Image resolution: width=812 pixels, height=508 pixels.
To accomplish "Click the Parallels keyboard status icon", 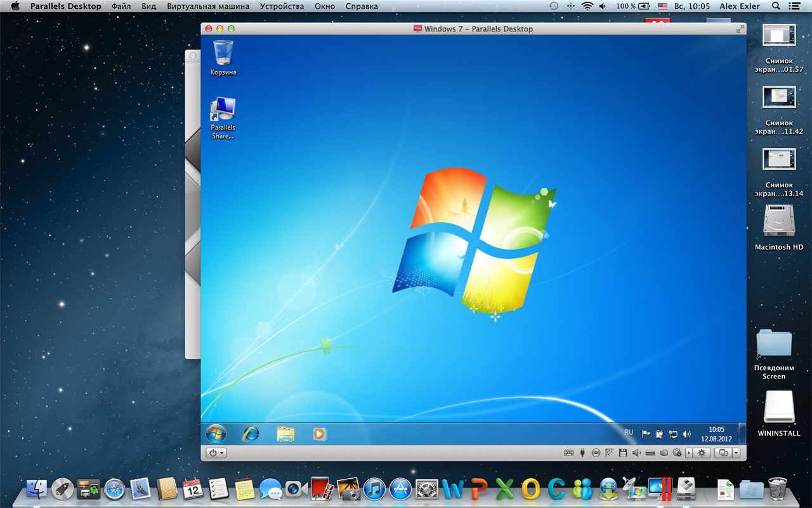I will pos(569,453).
